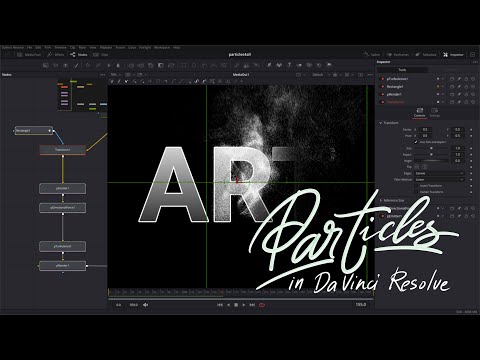480x360 pixels.
Task: Lock the Rectangle1 inspector entry
Action: click(466, 86)
